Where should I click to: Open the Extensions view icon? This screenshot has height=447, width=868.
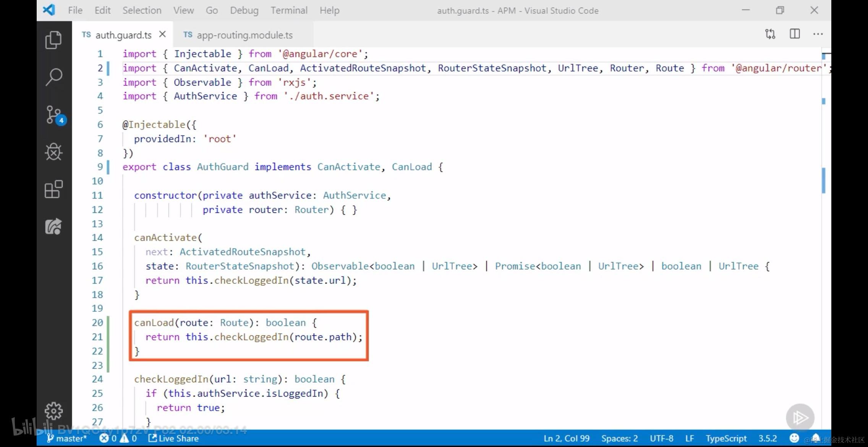tap(53, 189)
